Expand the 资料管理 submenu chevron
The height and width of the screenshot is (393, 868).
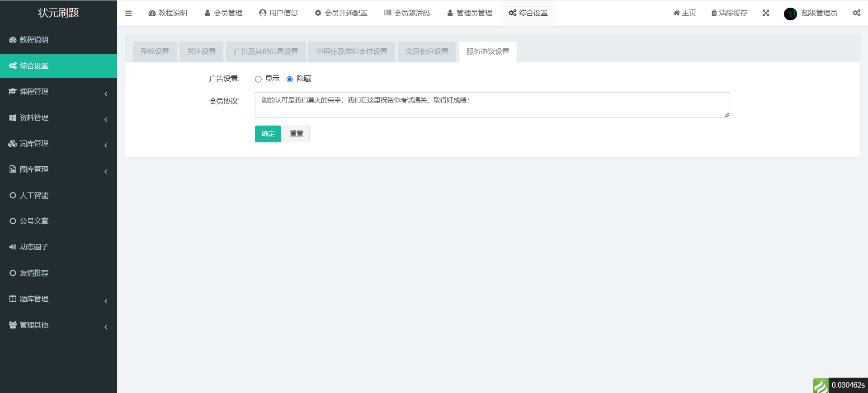[106, 120]
